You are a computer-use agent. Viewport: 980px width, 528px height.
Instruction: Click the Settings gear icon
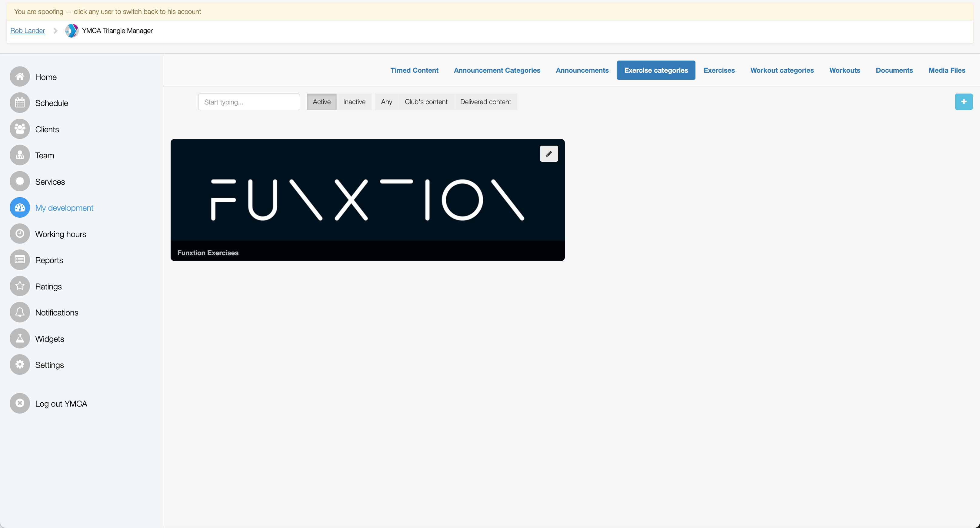coord(20,365)
